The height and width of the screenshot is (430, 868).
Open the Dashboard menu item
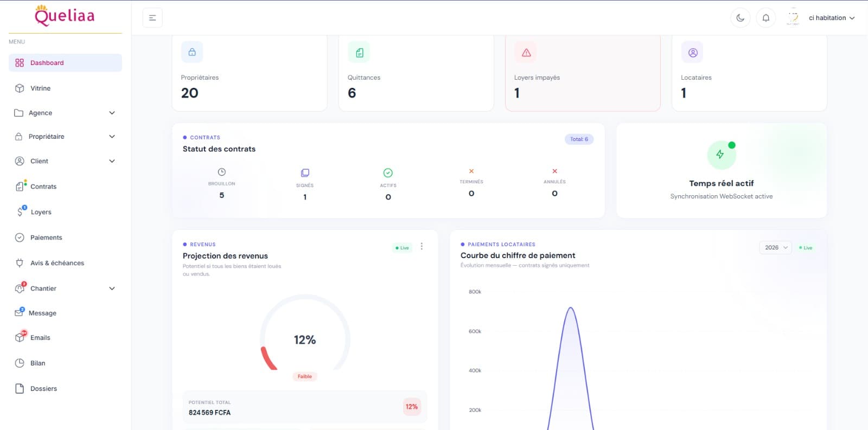(65, 63)
